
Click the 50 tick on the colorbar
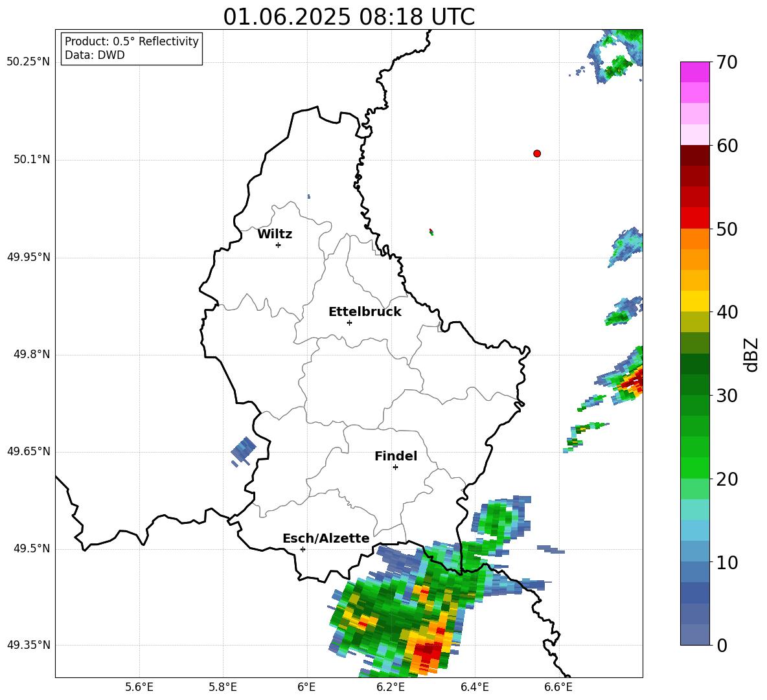pos(726,229)
